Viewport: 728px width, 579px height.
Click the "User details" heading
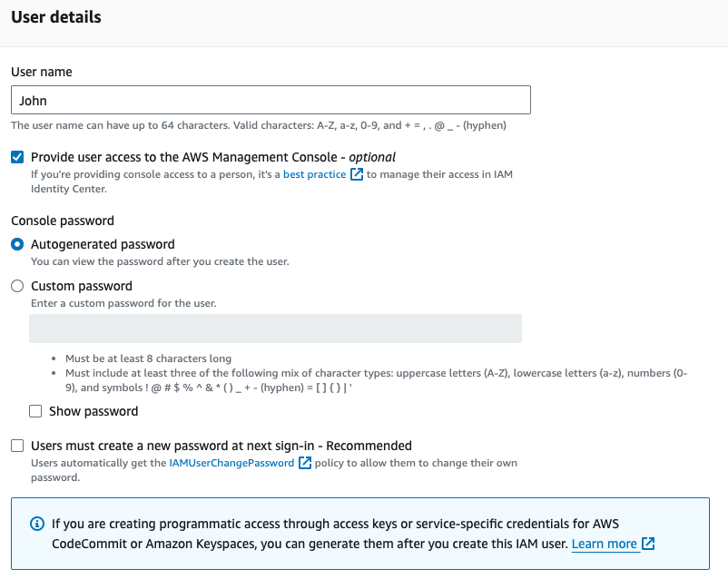(56, 17)
